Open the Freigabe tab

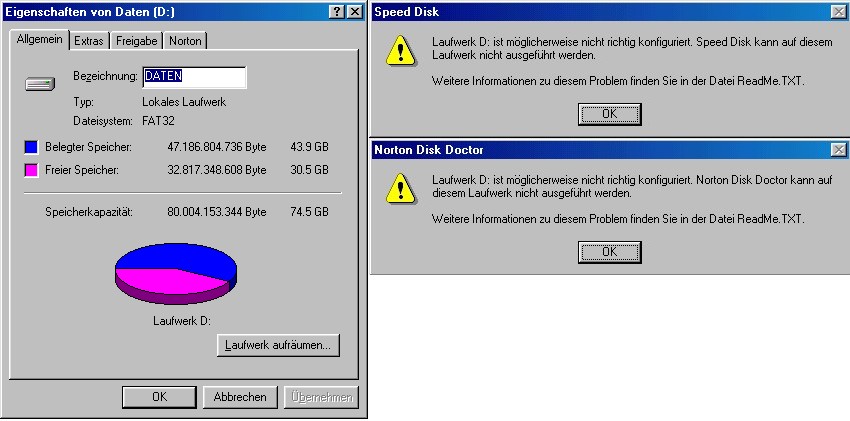point(137,41)
